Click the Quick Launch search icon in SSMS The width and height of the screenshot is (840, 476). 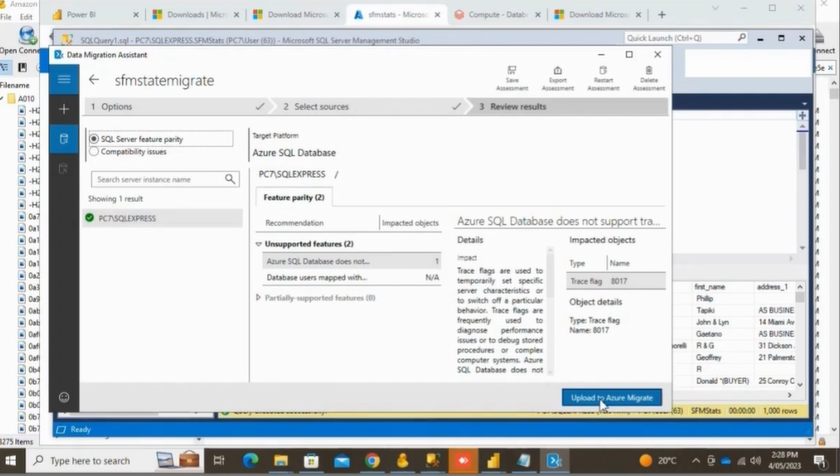[x=741, y=37]
